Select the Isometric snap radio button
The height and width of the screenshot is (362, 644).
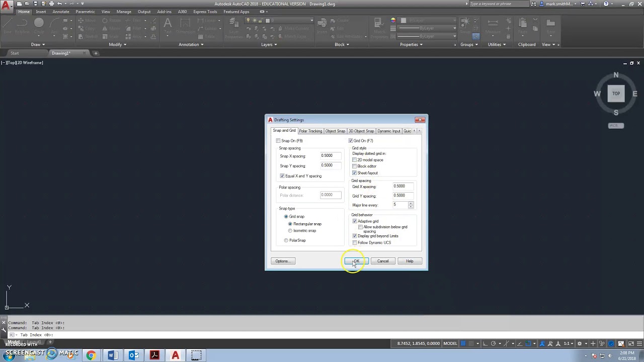[x=290, y=231]
